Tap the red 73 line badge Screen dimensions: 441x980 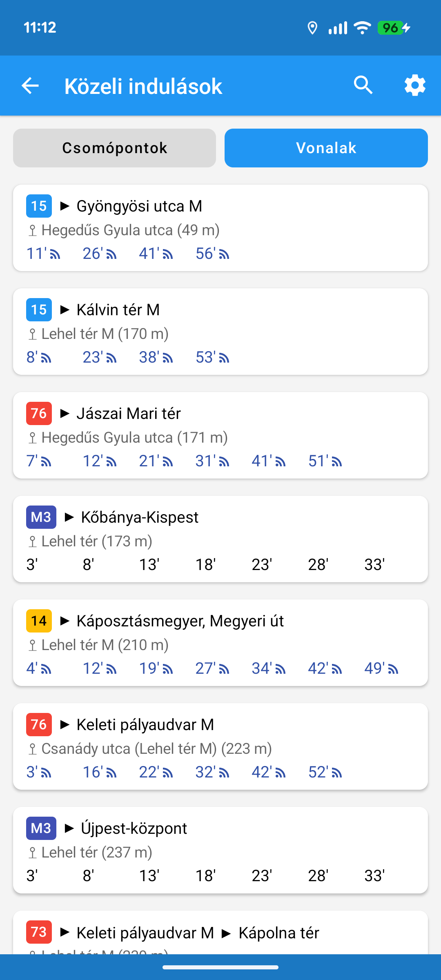[39, 932]
